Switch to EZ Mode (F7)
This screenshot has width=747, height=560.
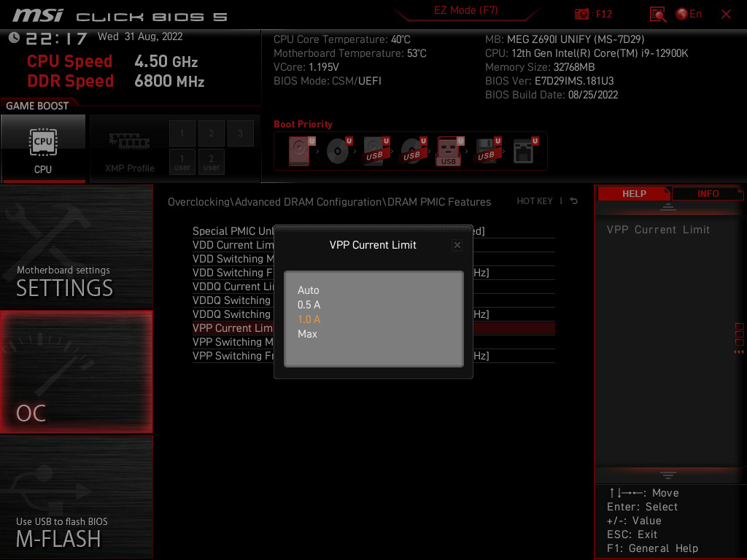(465, 10)
